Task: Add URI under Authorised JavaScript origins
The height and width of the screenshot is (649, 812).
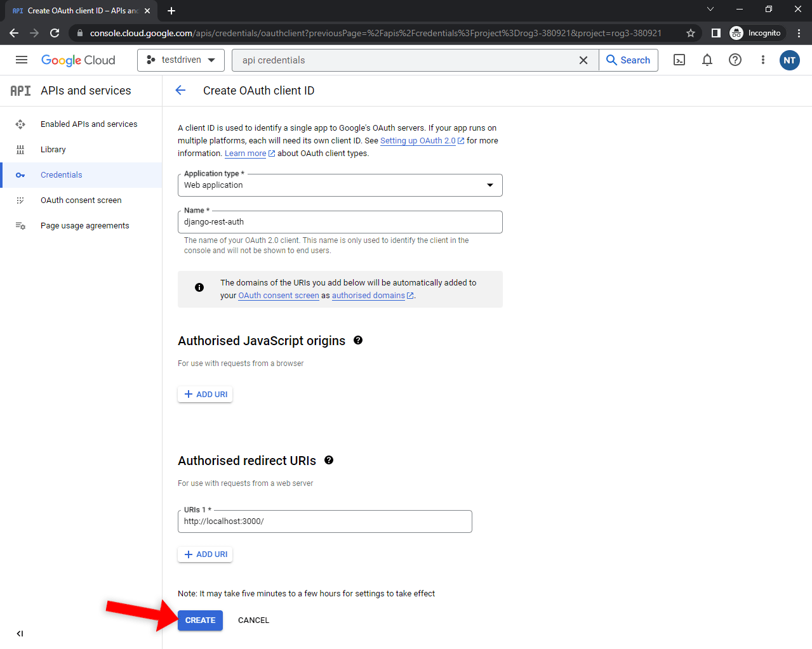Action: click(x=205, y=395)
